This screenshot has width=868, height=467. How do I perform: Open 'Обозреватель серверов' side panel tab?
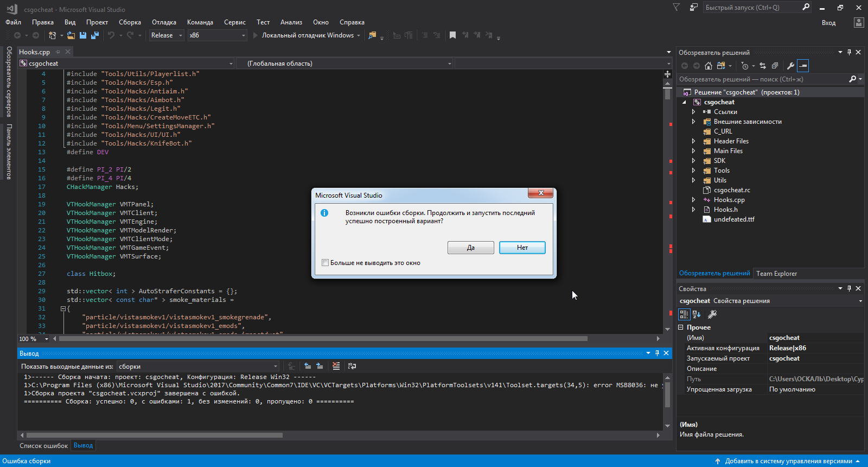9,81
